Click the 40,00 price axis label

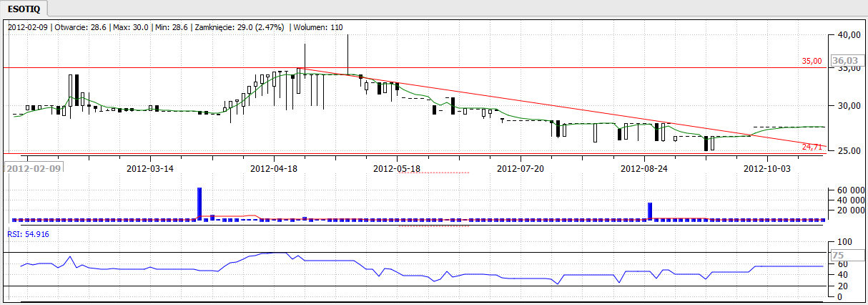(849, 34)
